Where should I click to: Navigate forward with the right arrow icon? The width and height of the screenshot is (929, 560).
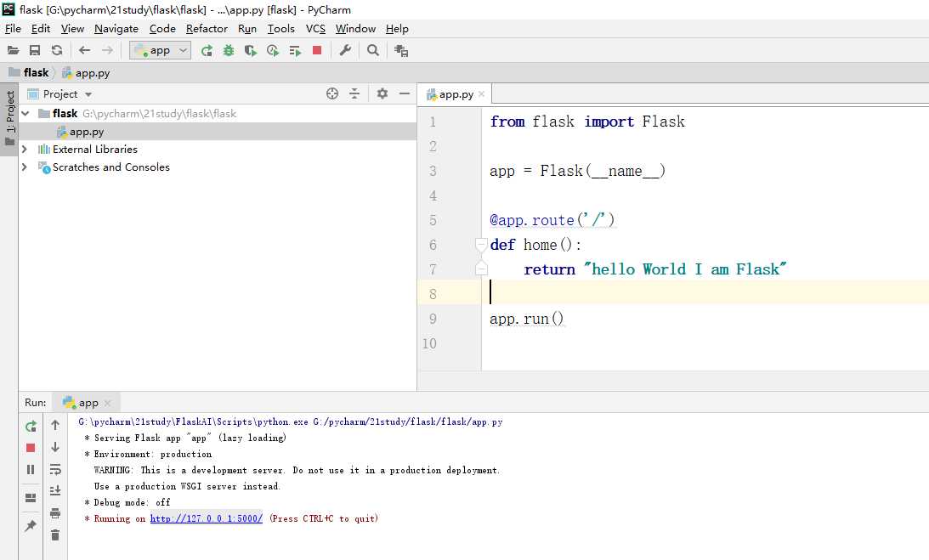tap(107, 50)
